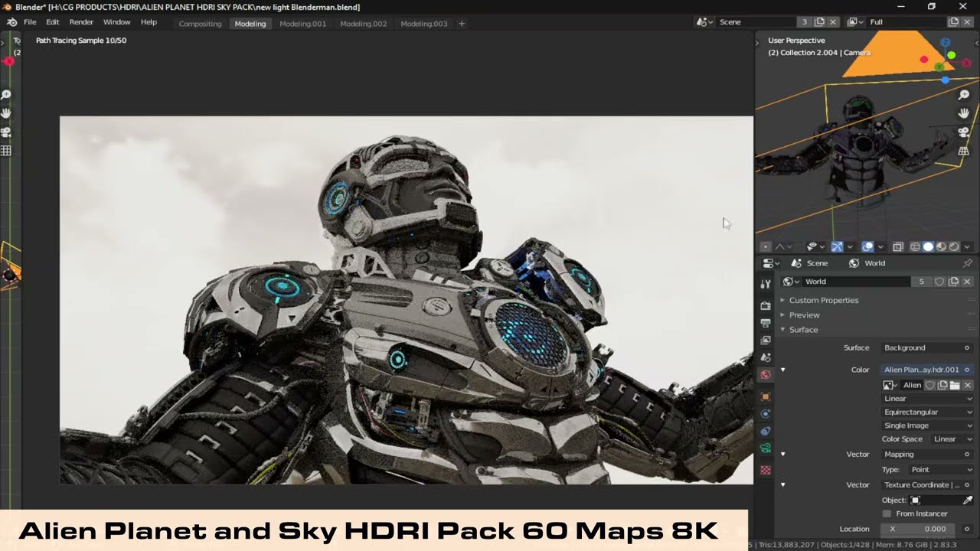The width and height of the screenshot is (980, 551).
Task: Toggle camera view in the right viewport
Action: [964, 132]
